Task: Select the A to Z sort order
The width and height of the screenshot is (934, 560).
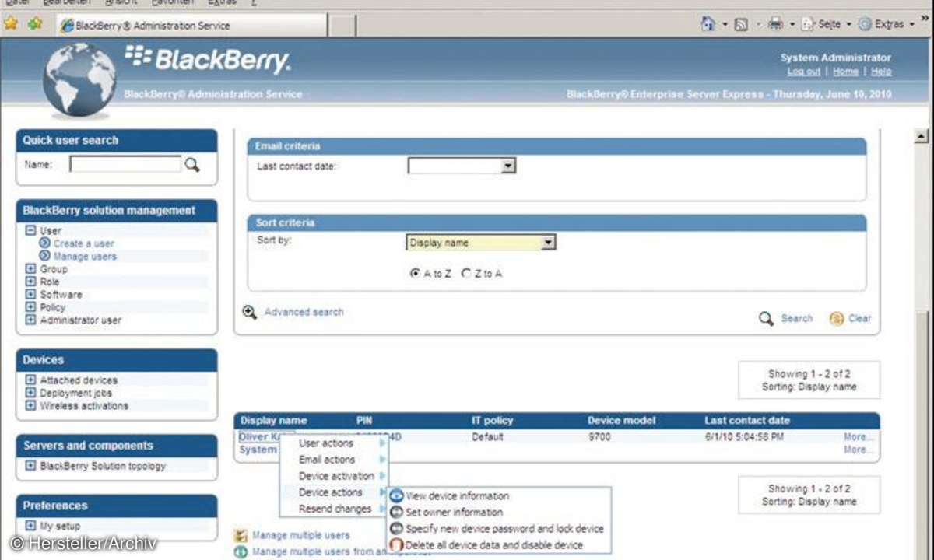Action: pos(415,274)
